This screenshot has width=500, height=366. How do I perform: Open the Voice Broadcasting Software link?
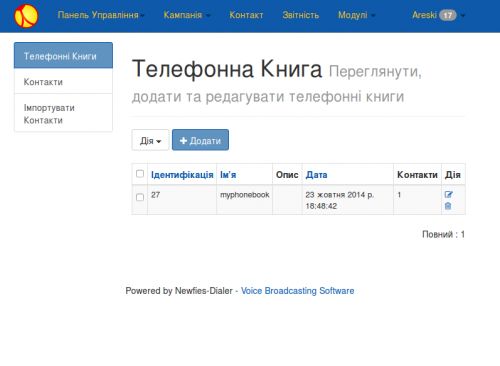(297, 291)
